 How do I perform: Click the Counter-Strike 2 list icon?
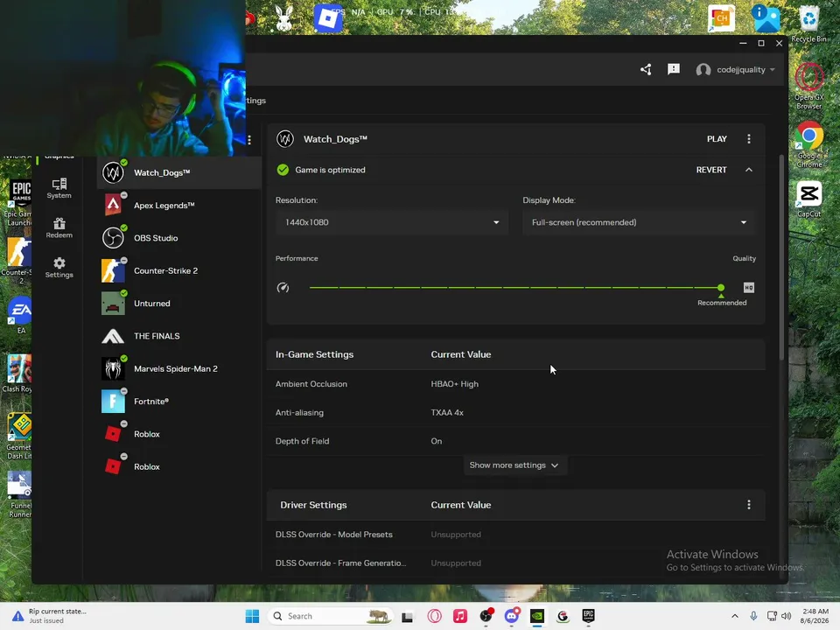tap(113, 270)
